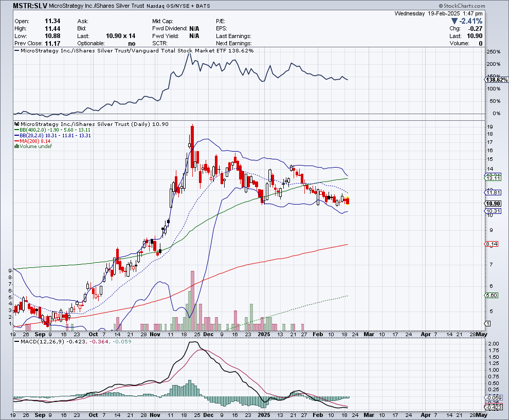This screenshot has width=509, height=420.
Task: Click the 'MA(200) 8.14' legend text
Action: point(35,141)
